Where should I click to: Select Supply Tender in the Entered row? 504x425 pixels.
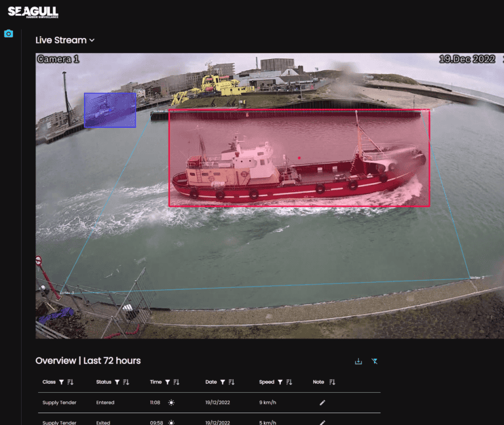[x=59, y=403]
